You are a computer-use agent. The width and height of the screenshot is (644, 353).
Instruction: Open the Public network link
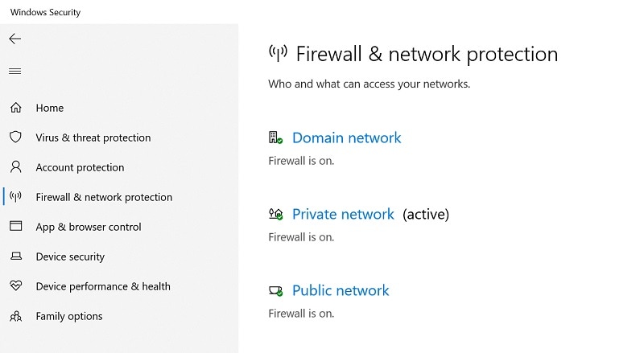[x=341, y=290]
